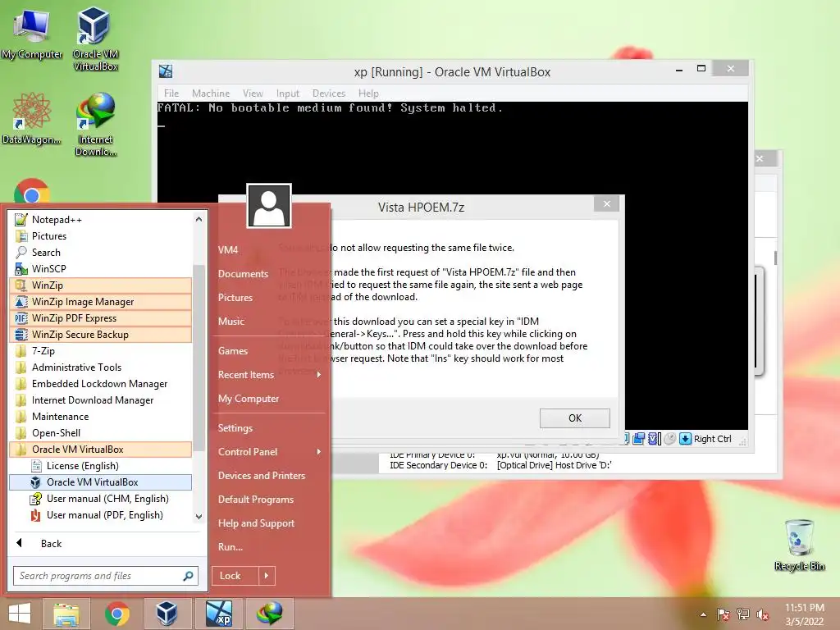Click the network tray icon
The height and width of the screenshot is (630, 840).
point(742,614)
